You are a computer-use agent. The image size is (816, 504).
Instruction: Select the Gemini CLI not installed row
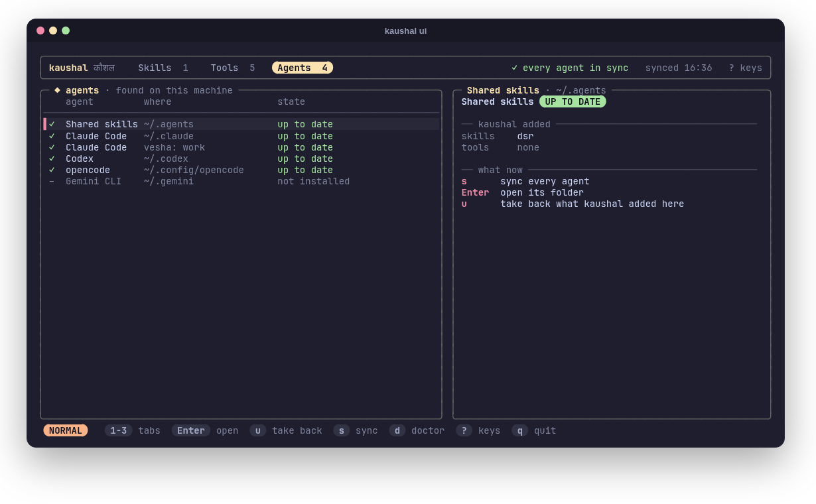pyautogui.click(x=241, y=181)
